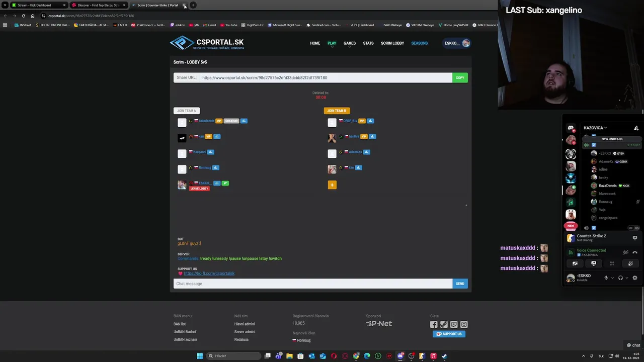Viewport: 644px width, 362px height.
Task: Click the Windows taskbar search box
Action: click(233, 356)
